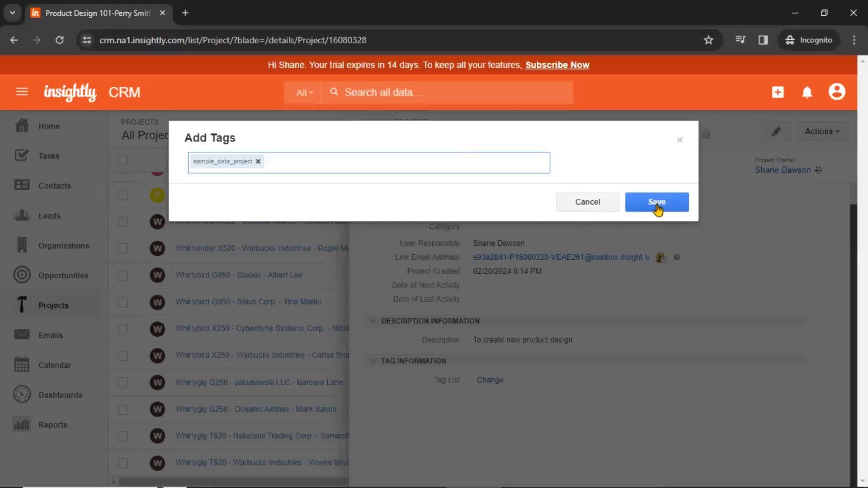The image size is (868, 488).
Task: Click the Save button in Add Tags dialog
Action: point(657,202)
